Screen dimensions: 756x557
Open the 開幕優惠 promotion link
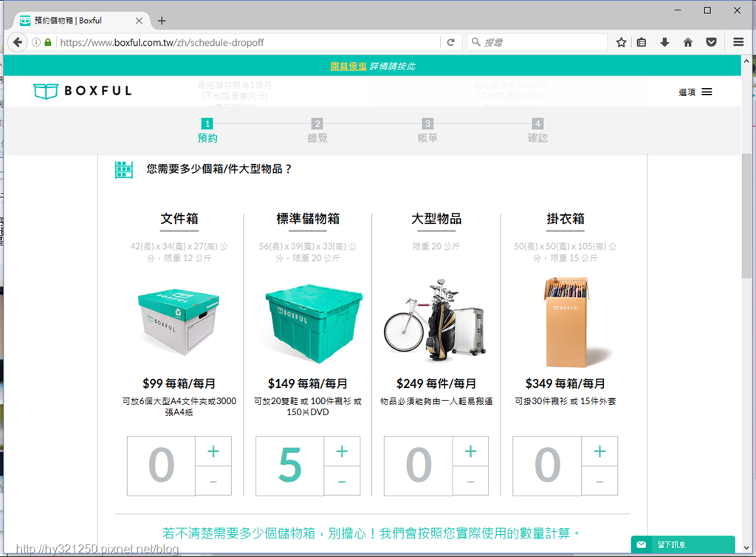[x=348, y=66]
